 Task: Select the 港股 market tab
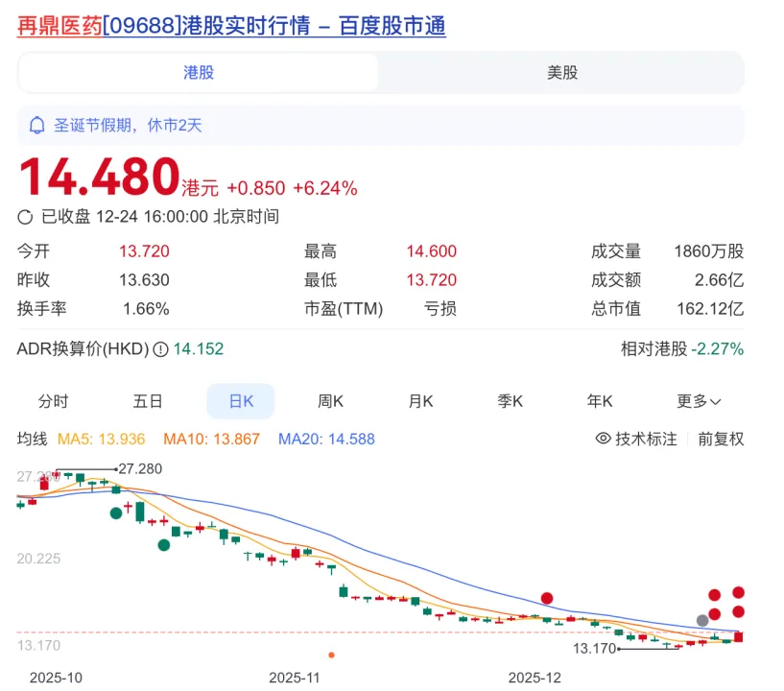pos(199,72)
